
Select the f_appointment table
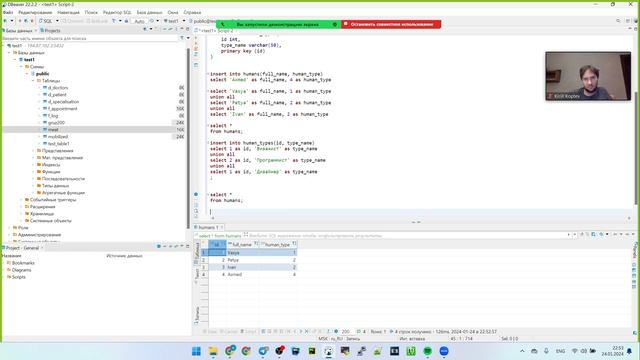[x=62, y=109]
